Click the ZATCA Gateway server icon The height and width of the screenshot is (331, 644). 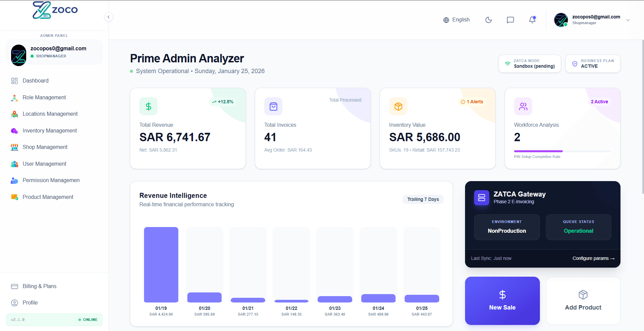481,198
